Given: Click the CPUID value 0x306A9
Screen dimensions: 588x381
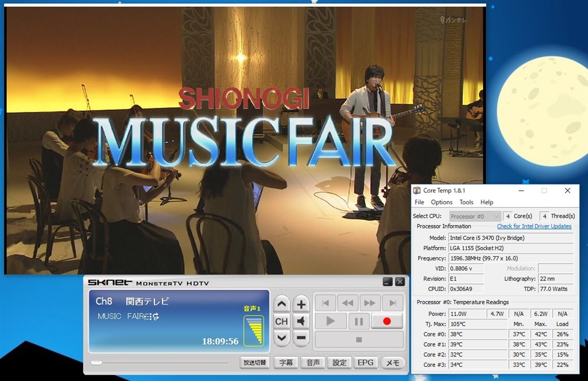Looking at the screenshot, I should click(466, 289).
